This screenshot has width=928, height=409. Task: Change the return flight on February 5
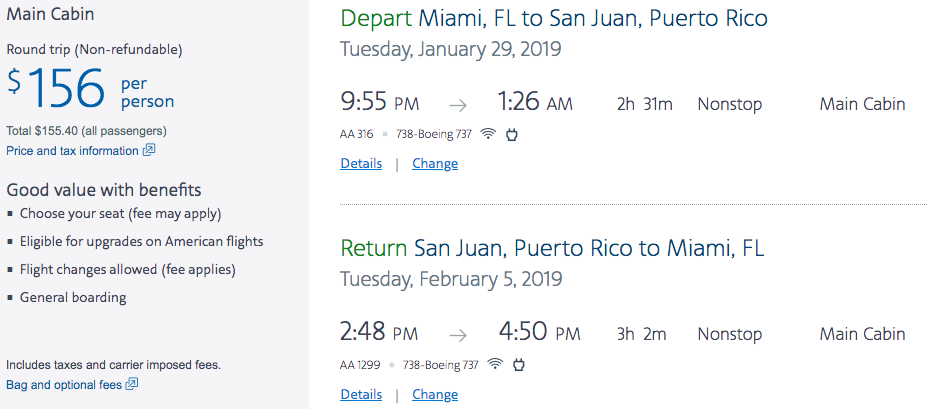pyautogui.click(x=435, y=395)
